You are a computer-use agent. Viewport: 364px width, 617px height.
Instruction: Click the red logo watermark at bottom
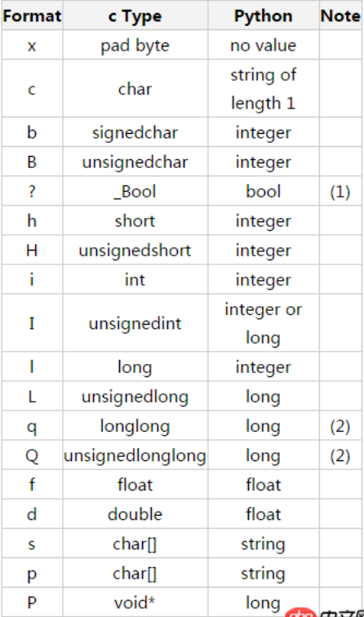click(x=301, y=613)
